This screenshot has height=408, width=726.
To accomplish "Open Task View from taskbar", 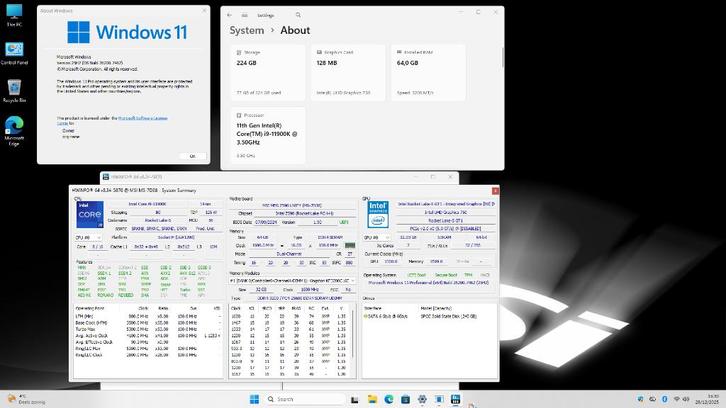I will pyautogui.click(x=355, y=399).
